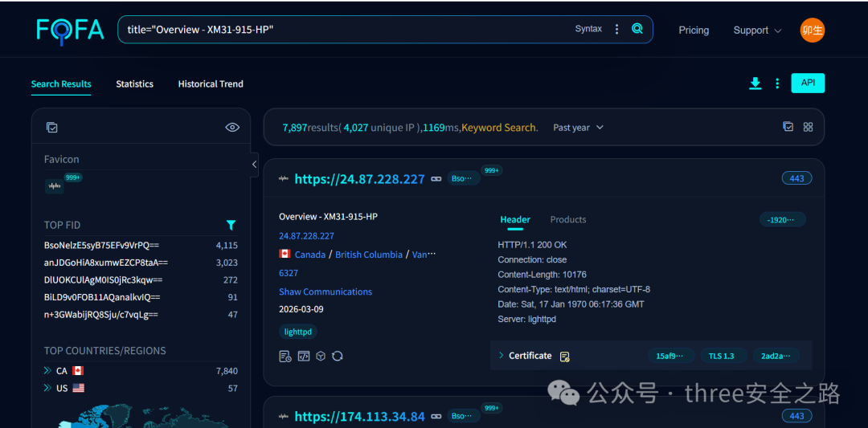This screenshot has height=428, width=868.
Task: Click the download results icon
Action: click(755, 84)
